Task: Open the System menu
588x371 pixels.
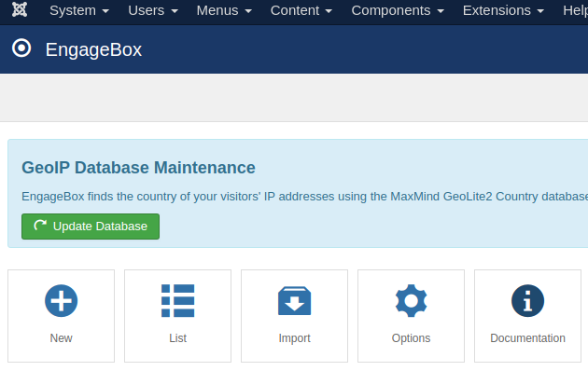Action: (x=79, y=10)
